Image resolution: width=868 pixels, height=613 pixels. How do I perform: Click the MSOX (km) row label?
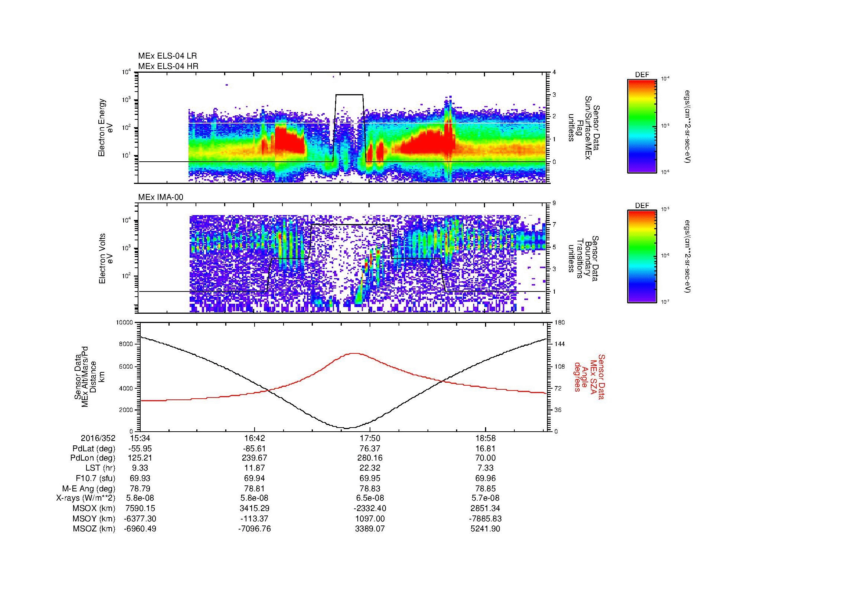tap(94, 509)
